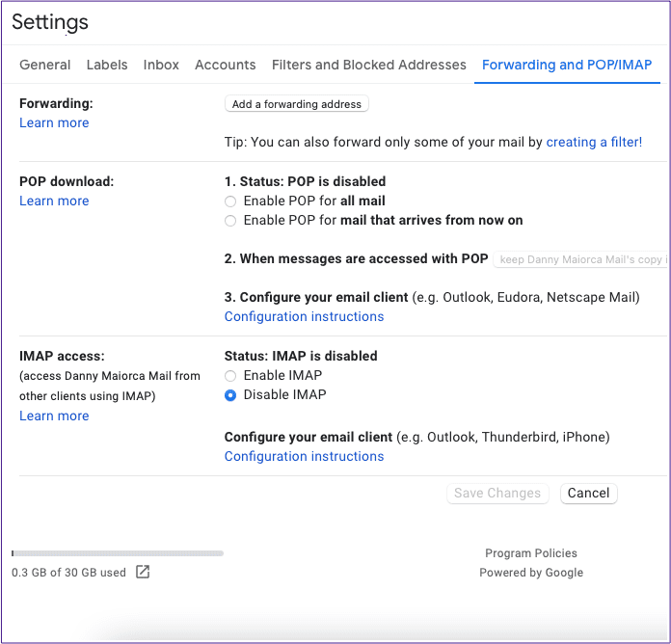Click the storage usage progress bar
This screenshot has width=671, height=644.
click(x=118, y=553)
